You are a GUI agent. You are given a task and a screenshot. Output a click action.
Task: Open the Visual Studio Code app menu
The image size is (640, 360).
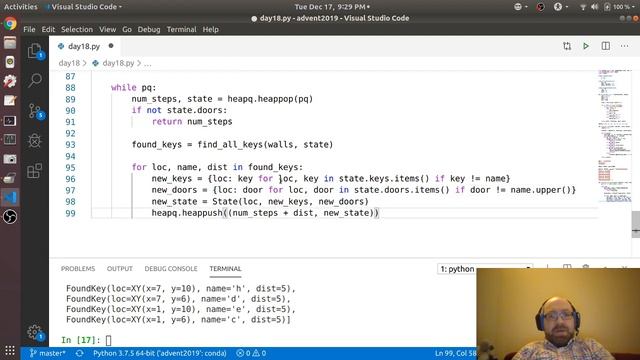[x=83, y=7]
